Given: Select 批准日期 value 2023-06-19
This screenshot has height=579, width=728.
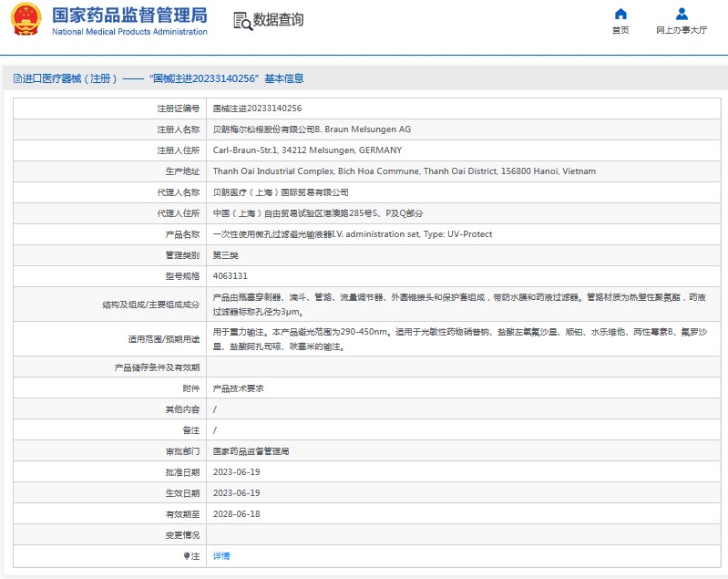Looking at the screenshot, I should pos(236,472).
